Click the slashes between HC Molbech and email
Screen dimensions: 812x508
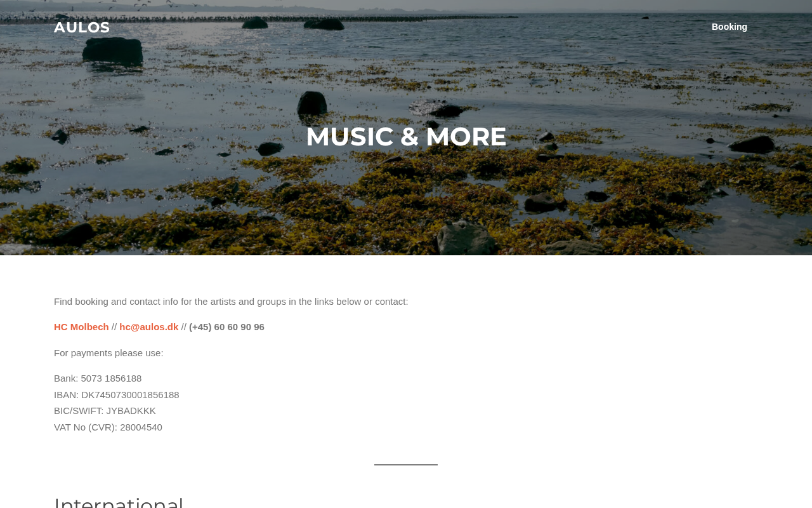pyautogui.click(x=114, y=327)
